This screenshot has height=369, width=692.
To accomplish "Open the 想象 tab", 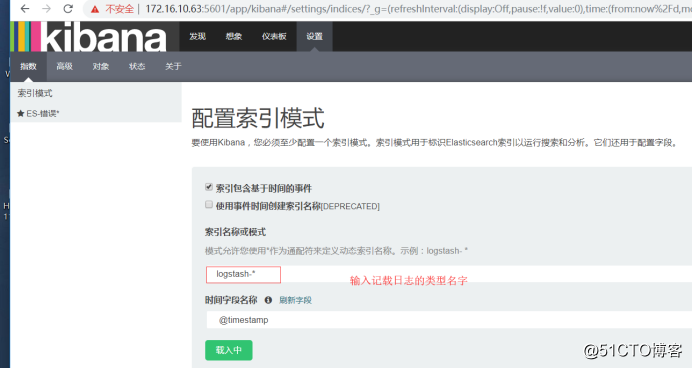I will tap(234, 37).
